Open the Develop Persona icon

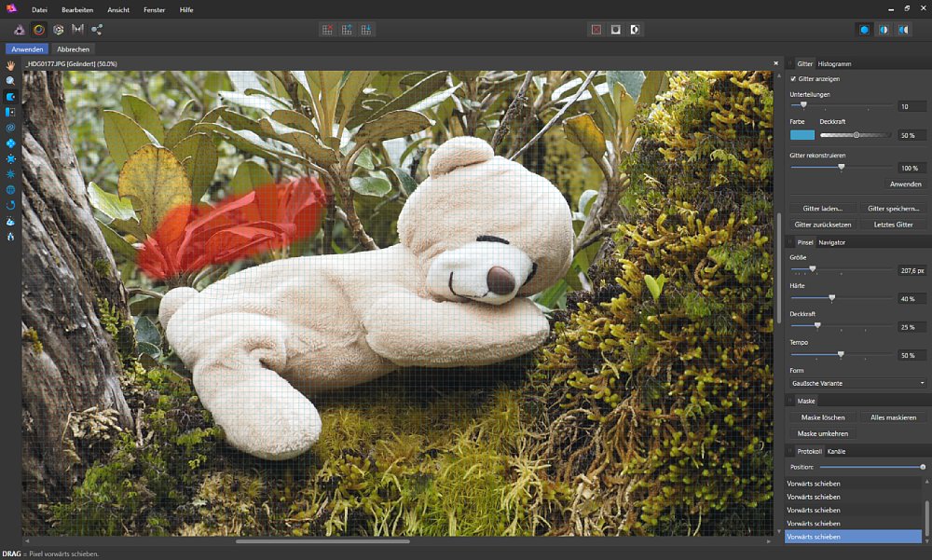(x=58, y=30)
